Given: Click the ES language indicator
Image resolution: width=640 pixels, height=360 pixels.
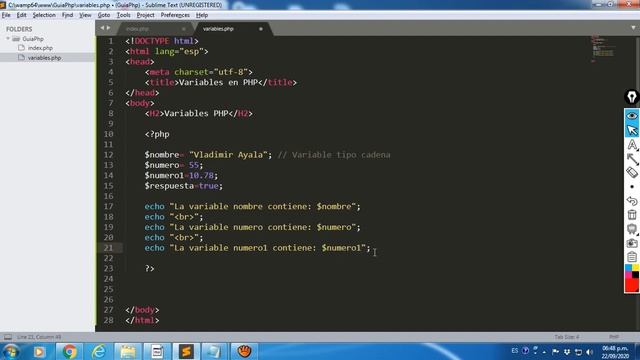Looking at the screenshot, I should tap(515, 351).
